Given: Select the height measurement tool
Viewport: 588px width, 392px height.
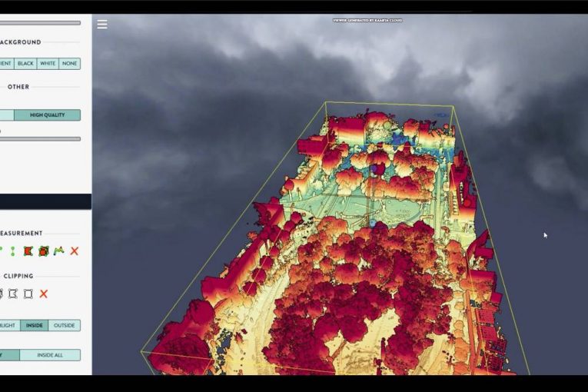Looking at the screenshot, I should click(x=12, y=251).
